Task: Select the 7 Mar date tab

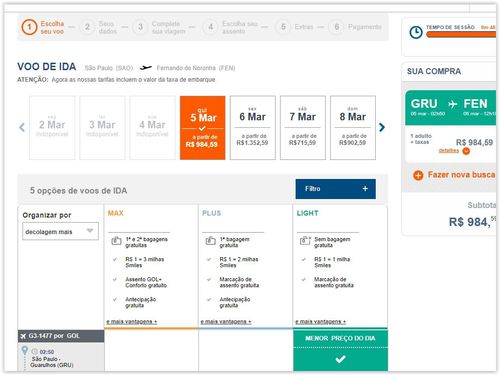Action: point(303,128)
